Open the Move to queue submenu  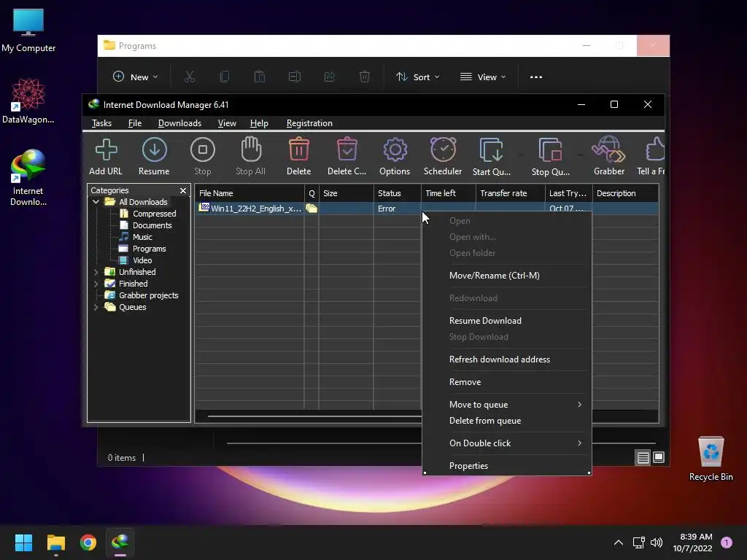pos(507,404)
